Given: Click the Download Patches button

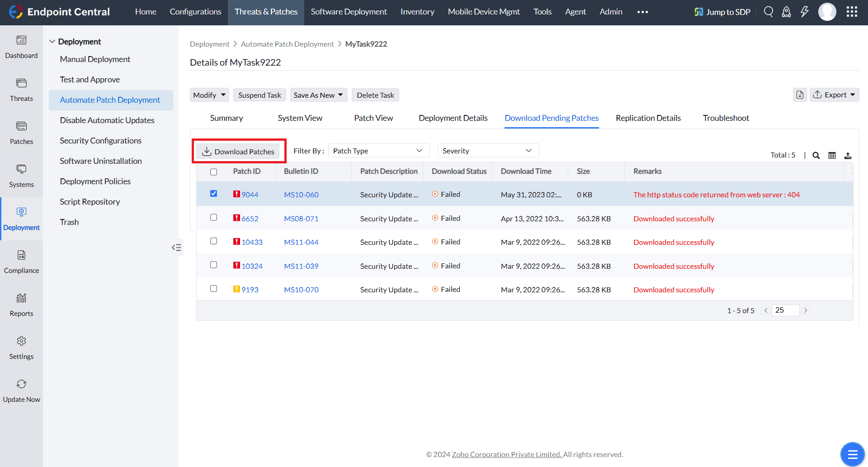Looking at the screenshot, I should [x=239, y=152].
